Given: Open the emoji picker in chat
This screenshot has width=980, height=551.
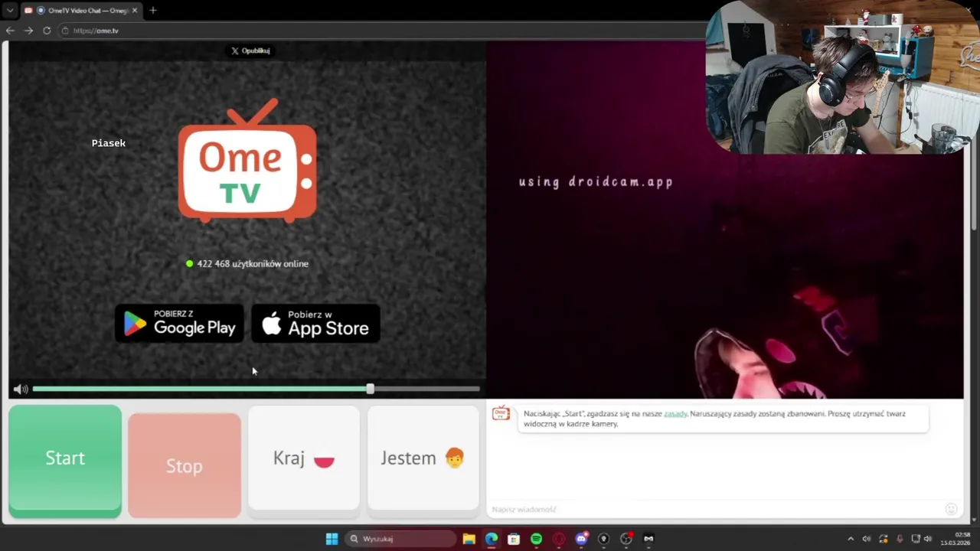Looking at the screenshot, I should tap(951, 509).
